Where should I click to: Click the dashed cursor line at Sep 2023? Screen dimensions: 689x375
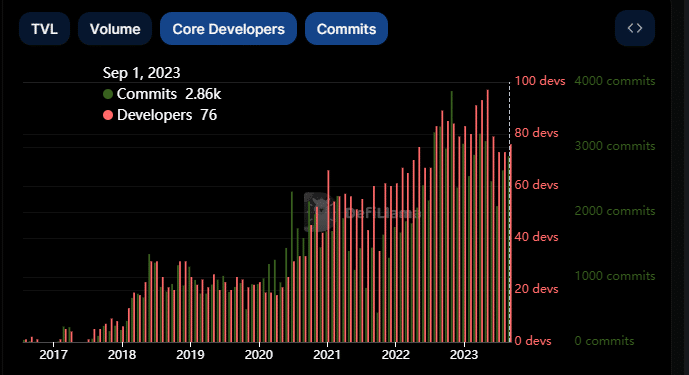510,211
